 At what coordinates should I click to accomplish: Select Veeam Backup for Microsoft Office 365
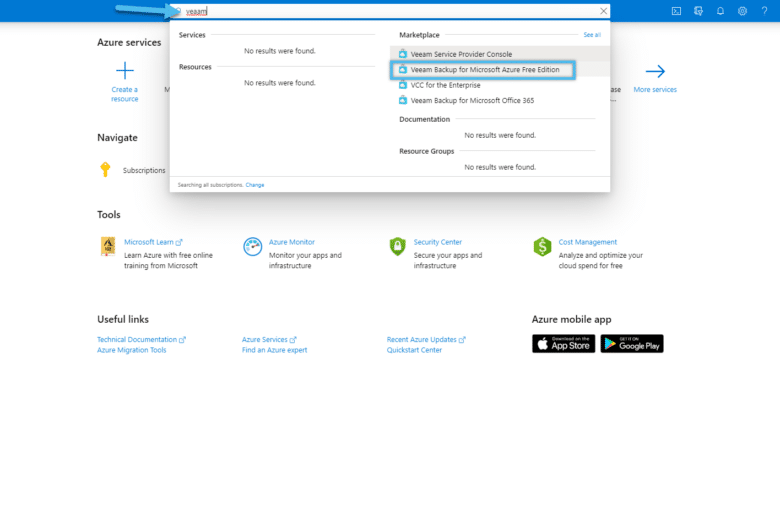500,101
